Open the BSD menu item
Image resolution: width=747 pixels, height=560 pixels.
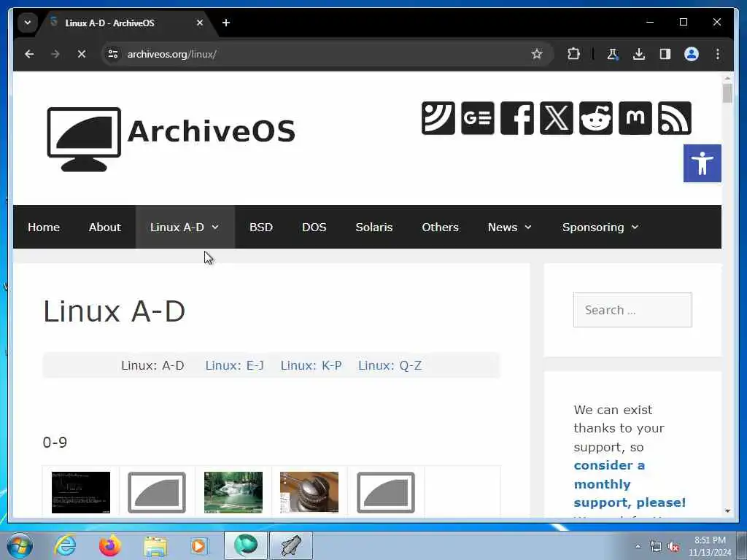point(261,227)
